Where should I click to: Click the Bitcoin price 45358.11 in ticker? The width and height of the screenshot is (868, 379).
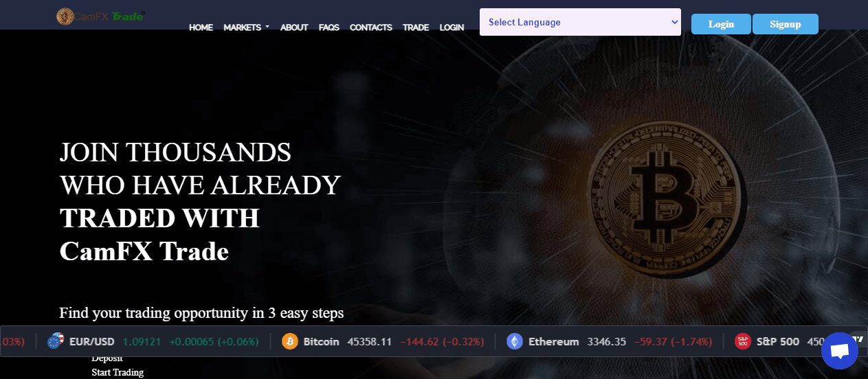(x=369, y=341)
